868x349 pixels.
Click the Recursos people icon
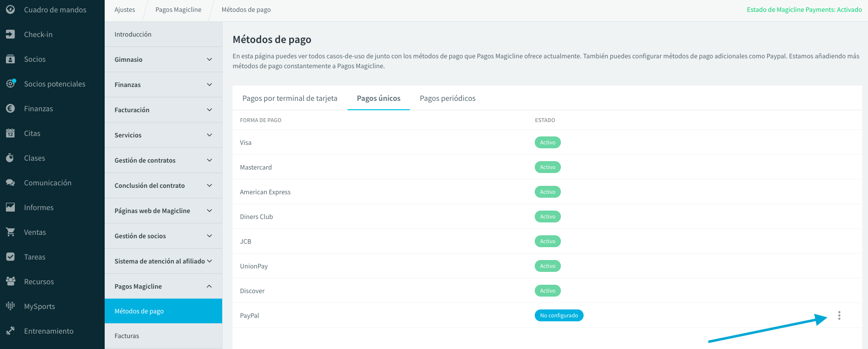click(10, 281)
